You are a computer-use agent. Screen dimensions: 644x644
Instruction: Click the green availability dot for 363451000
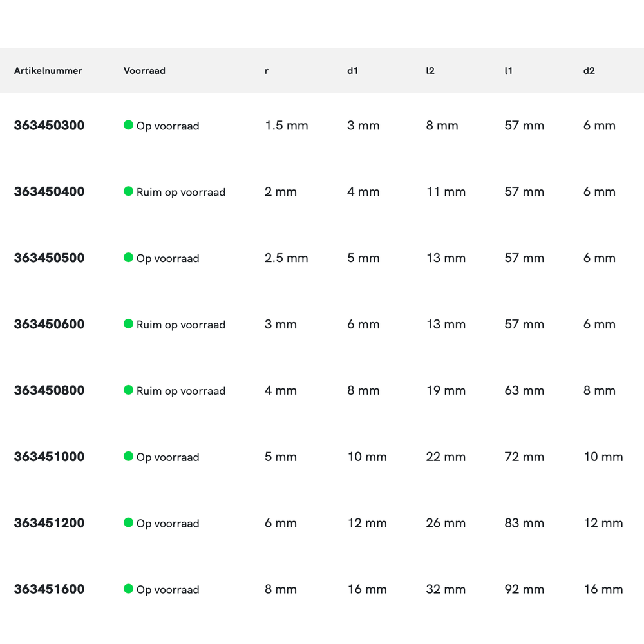pos(128,457)
